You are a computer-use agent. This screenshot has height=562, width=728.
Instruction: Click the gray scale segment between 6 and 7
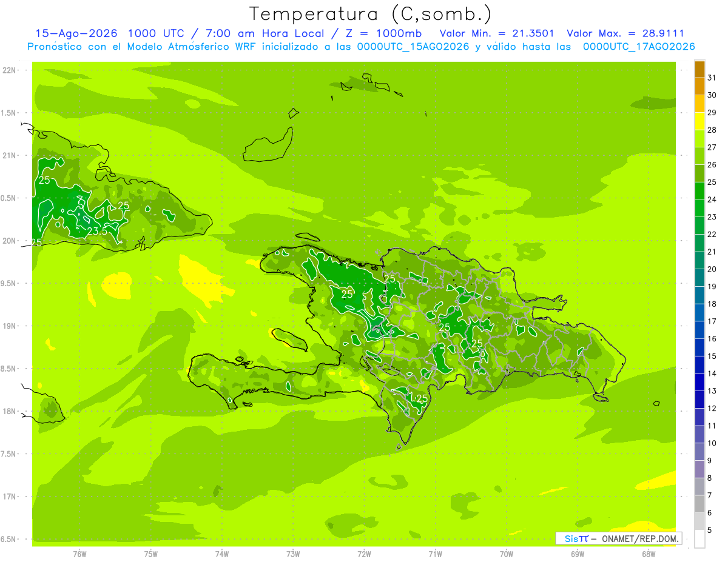[x=699, y=504]
